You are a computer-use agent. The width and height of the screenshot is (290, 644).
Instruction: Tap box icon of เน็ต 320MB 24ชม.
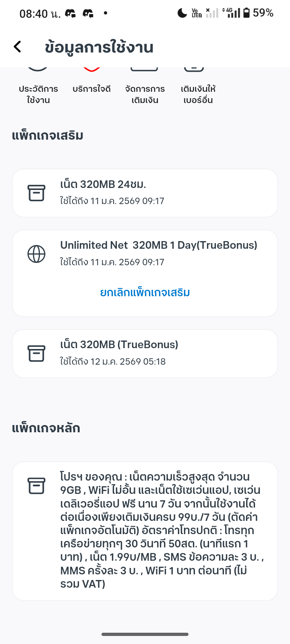click(36, 193)
